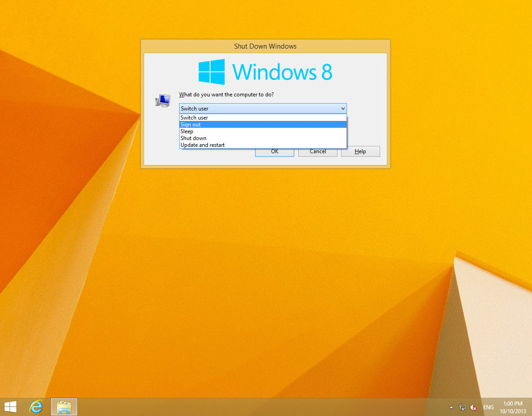The width and height of the screenshot is (532, 416).
Task: Cancel the Shut Down Windows dialog
Action: [317, 151]
